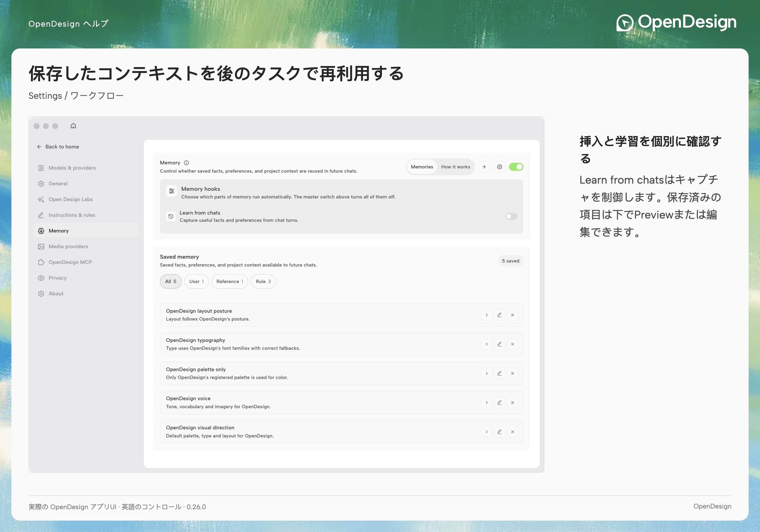Select Memory in the settings sidebar
This screenshot has width=760, height=532.
(86, 231)
